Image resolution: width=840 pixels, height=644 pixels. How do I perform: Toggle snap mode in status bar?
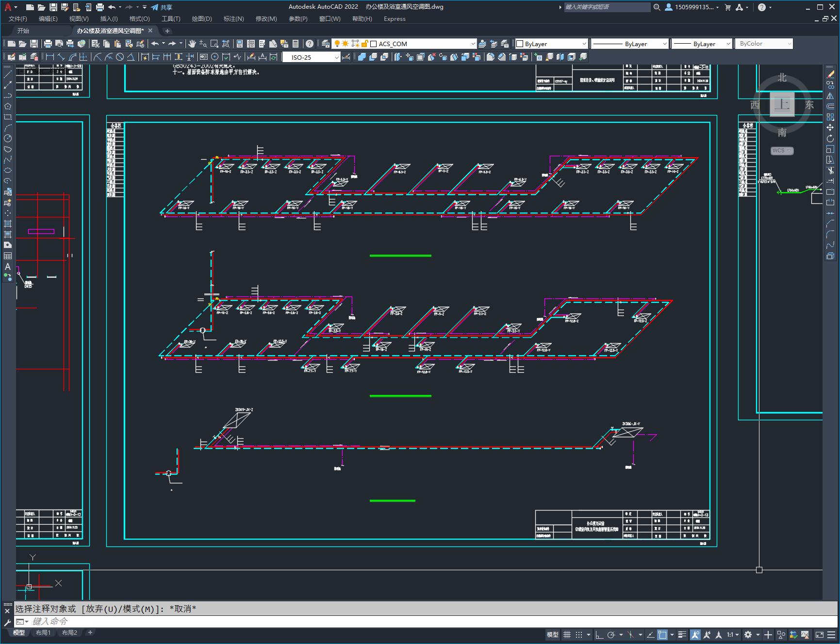[579, 634]
